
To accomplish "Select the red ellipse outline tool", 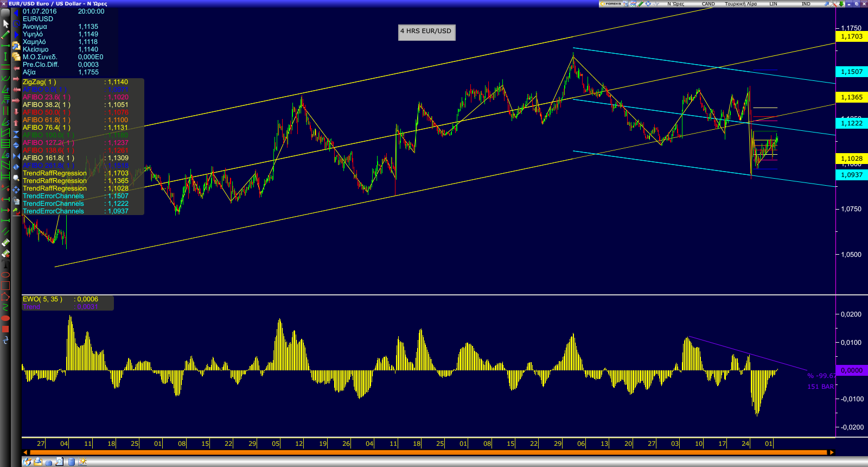I will tap(5, 275).
